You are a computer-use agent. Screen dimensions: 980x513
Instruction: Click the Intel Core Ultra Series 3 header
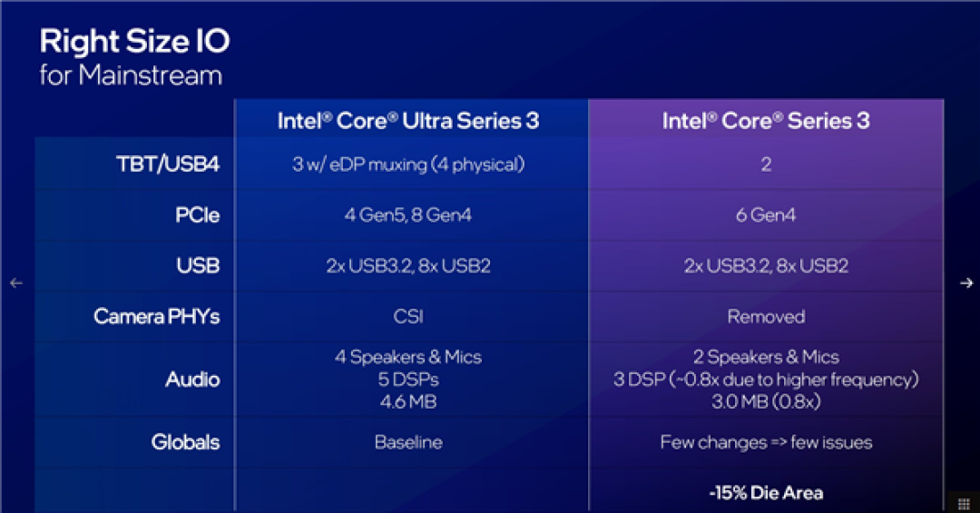pos(408,120)
